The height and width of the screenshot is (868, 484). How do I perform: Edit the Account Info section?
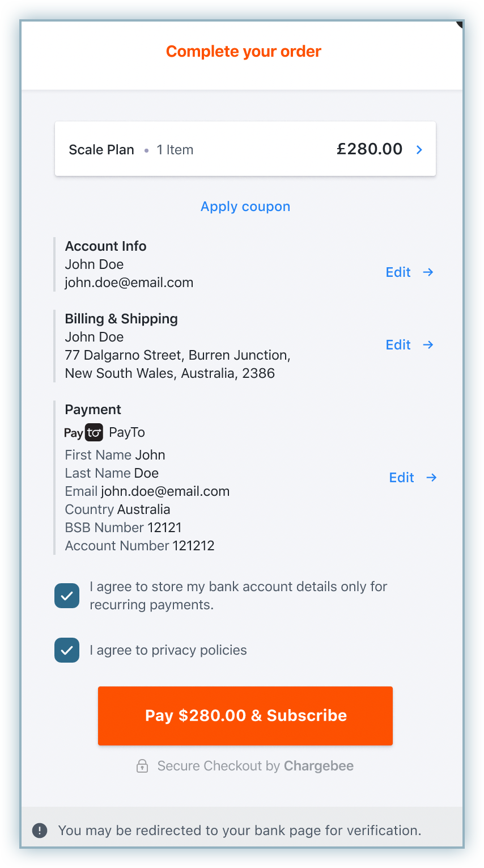pyautogui.click(x=398, y=272)
